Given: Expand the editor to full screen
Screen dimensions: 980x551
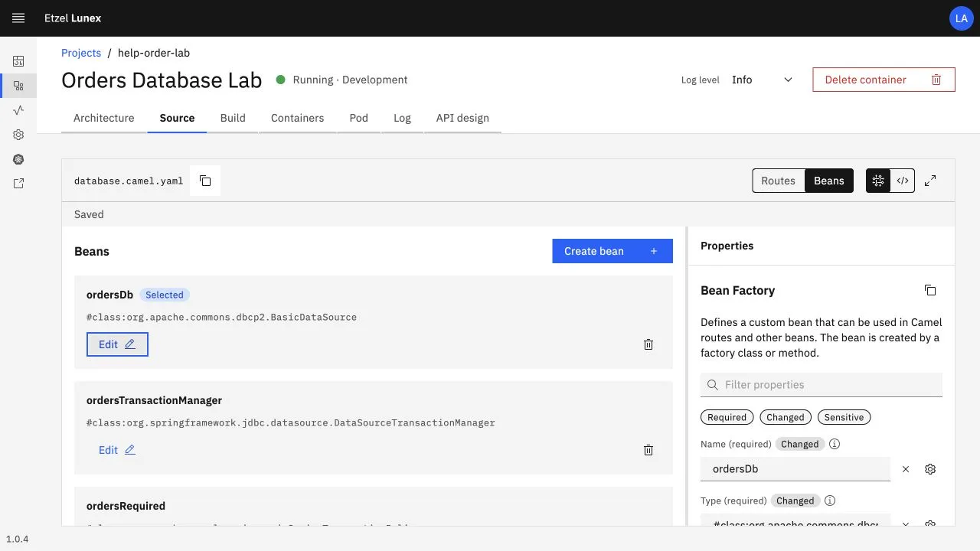Looking at the screenshot, I should [930, 181].
